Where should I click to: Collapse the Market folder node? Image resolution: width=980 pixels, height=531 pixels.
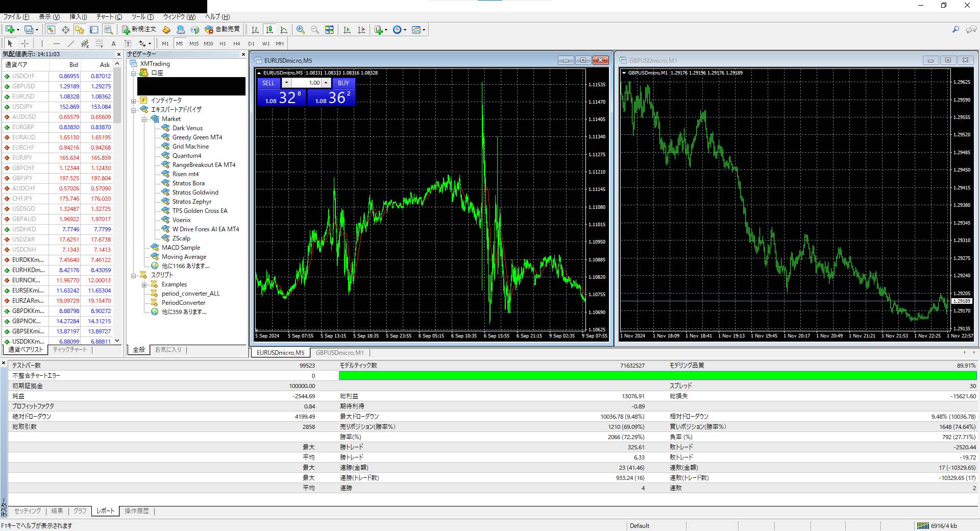144,119
